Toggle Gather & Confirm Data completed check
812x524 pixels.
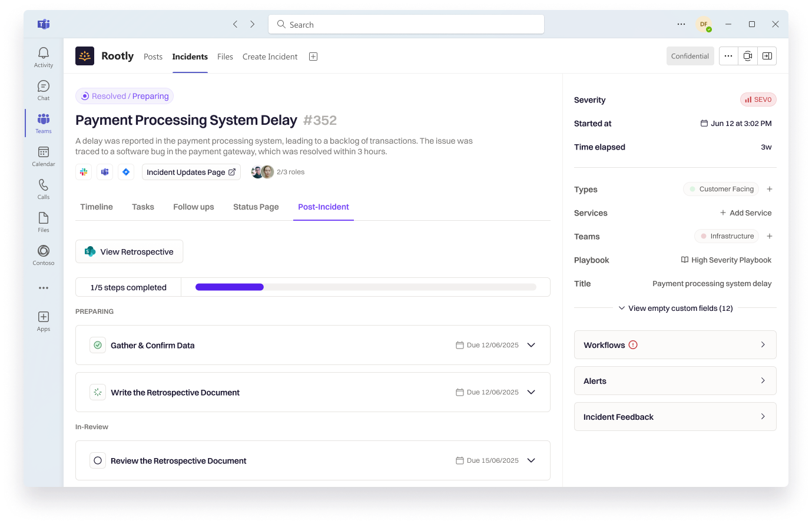pos(98,345)
